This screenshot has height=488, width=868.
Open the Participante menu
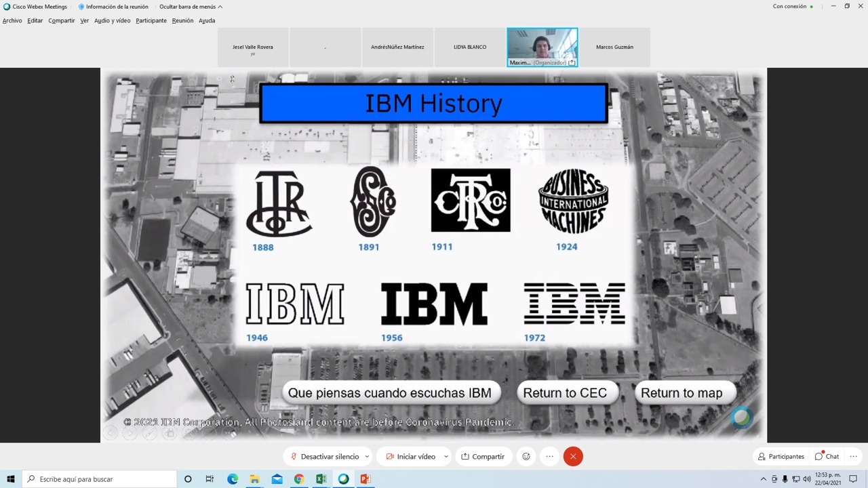tap(151, 20)
